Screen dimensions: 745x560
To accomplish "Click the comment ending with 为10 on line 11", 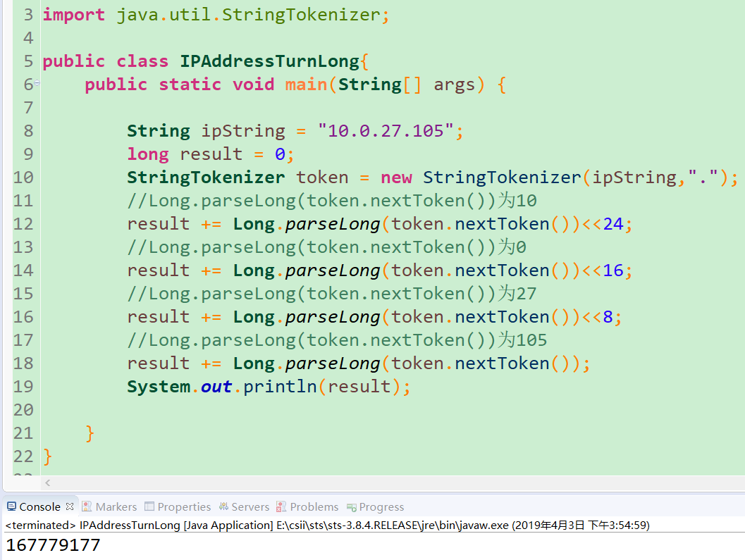I will pyautogui.click(x=332, y=201).
